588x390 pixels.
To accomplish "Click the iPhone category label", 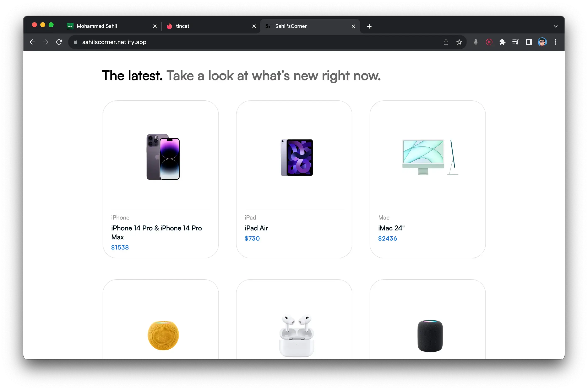I will pyautogui.click(x=120, y=217).
